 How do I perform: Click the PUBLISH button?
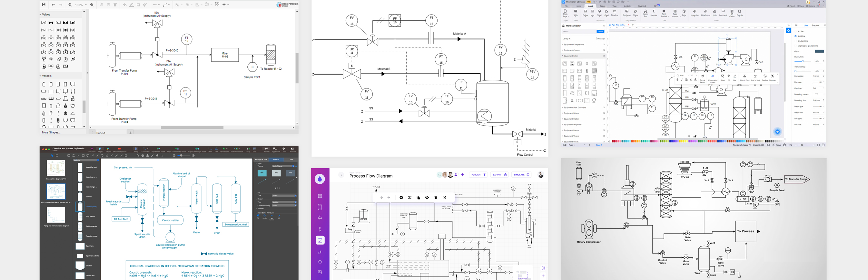478,175
